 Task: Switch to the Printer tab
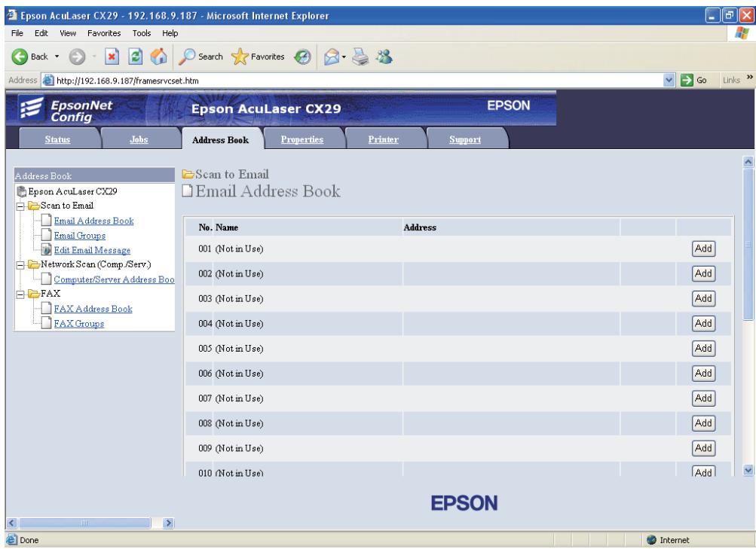(x=384, y=139)
